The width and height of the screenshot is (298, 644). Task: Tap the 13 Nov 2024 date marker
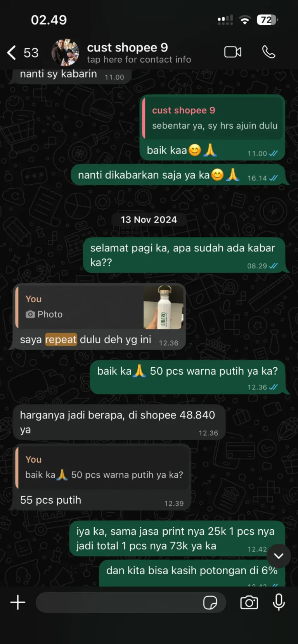pos(149,220)
